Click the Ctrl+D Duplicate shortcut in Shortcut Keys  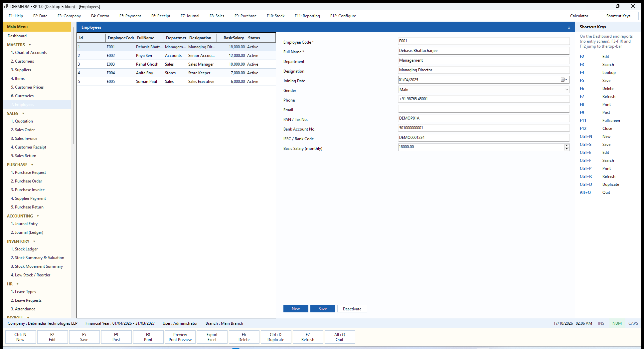pos(599,184)
